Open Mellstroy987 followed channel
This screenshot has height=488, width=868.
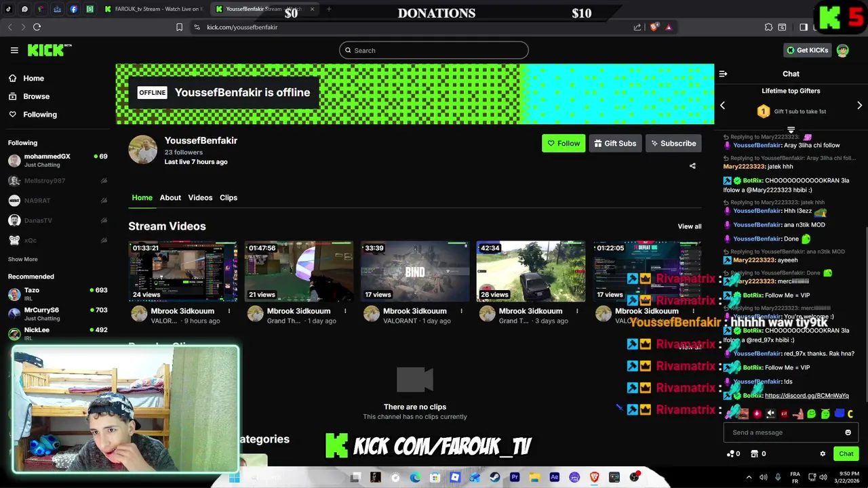(x=58, y=181)
